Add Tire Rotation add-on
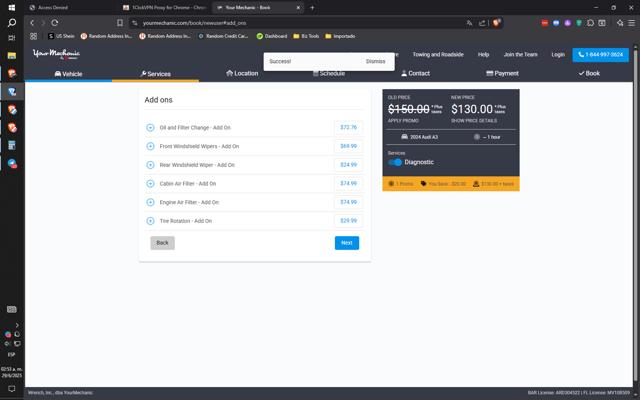This screenshot has height=400, width=640. [150, 221]
